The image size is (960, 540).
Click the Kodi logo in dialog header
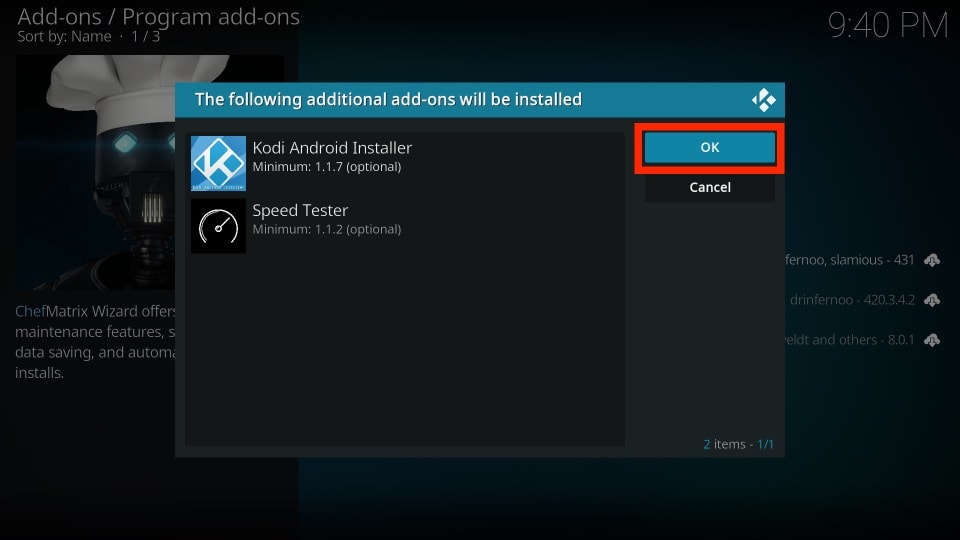(x=763, y=100)
